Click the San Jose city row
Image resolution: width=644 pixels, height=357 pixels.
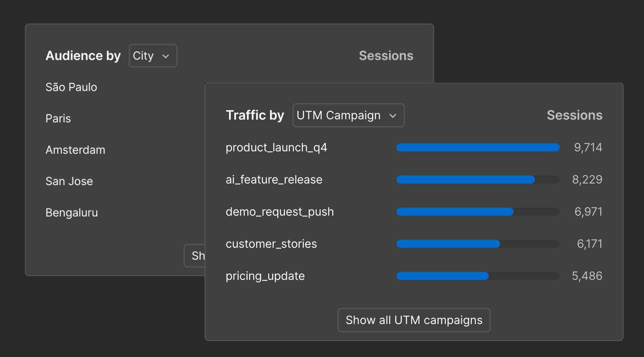[69, 181]
